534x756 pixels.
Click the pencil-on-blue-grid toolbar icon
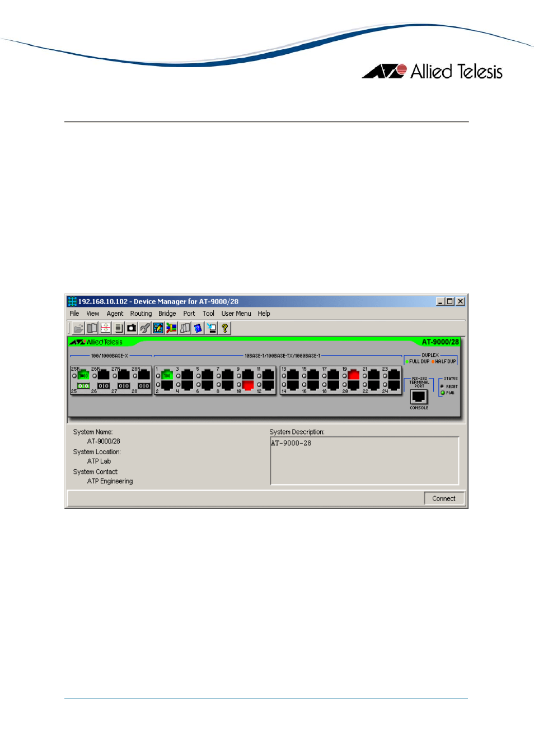(158, 328)
